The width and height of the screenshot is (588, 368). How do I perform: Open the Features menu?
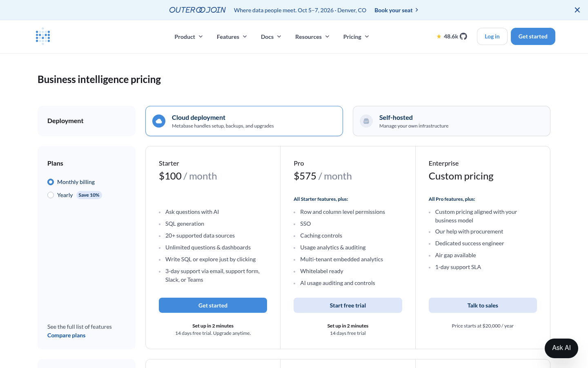coord(232,37)
